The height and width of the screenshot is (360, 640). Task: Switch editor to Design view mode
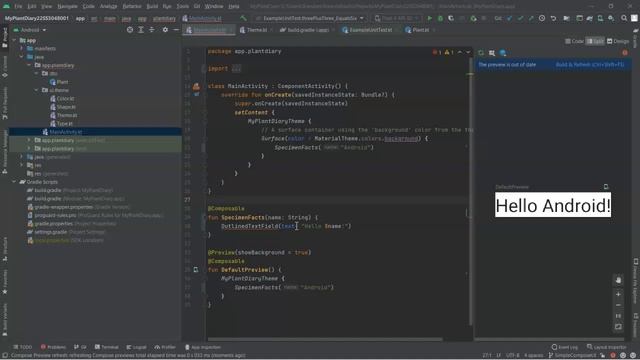[618, 41]
